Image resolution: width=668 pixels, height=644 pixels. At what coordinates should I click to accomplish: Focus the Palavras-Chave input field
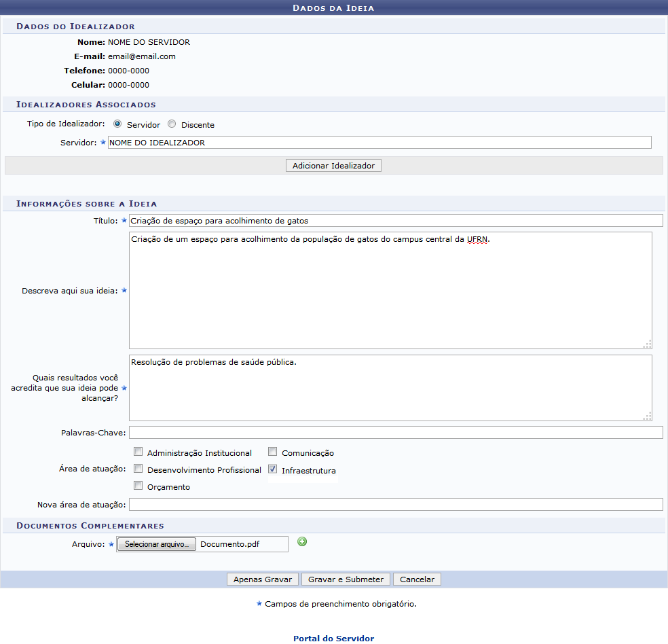[395, 433]
